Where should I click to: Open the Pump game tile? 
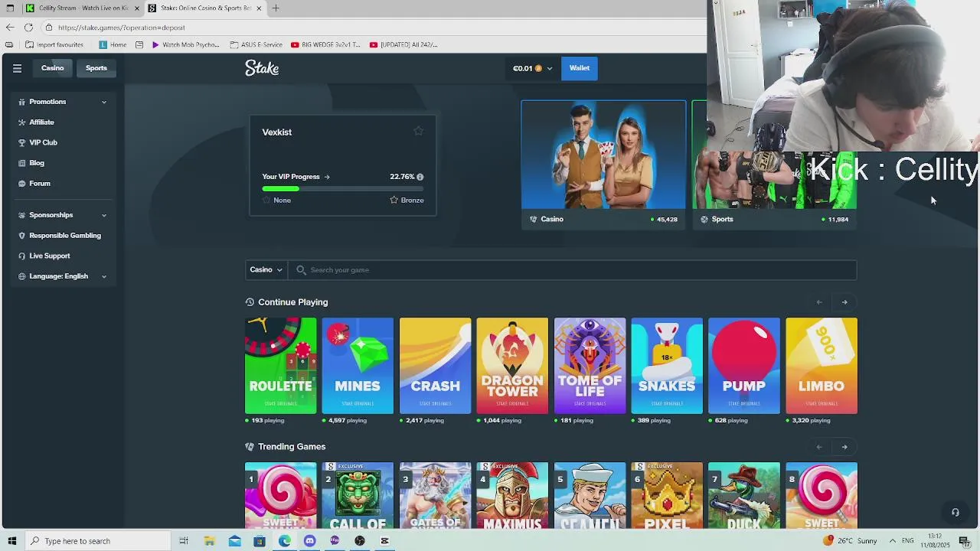pyautogui.click(x=744, y=366)
